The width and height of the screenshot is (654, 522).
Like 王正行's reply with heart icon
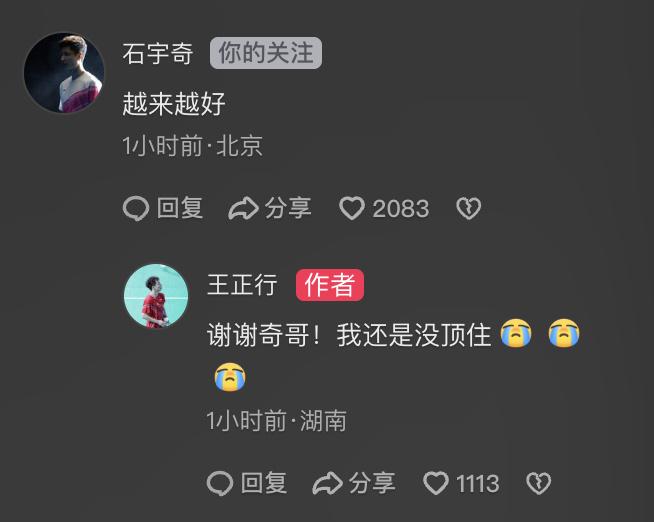436,483
